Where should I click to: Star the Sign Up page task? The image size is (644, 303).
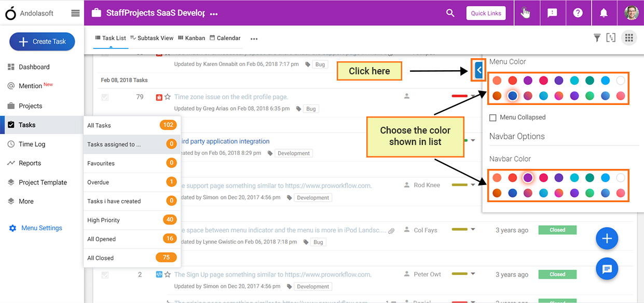tap(168, 274)
